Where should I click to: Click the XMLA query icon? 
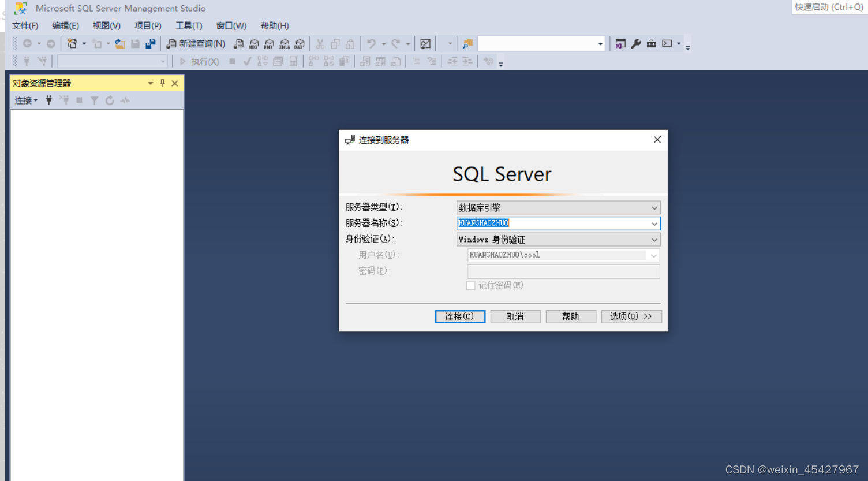(x=285, y=44)
